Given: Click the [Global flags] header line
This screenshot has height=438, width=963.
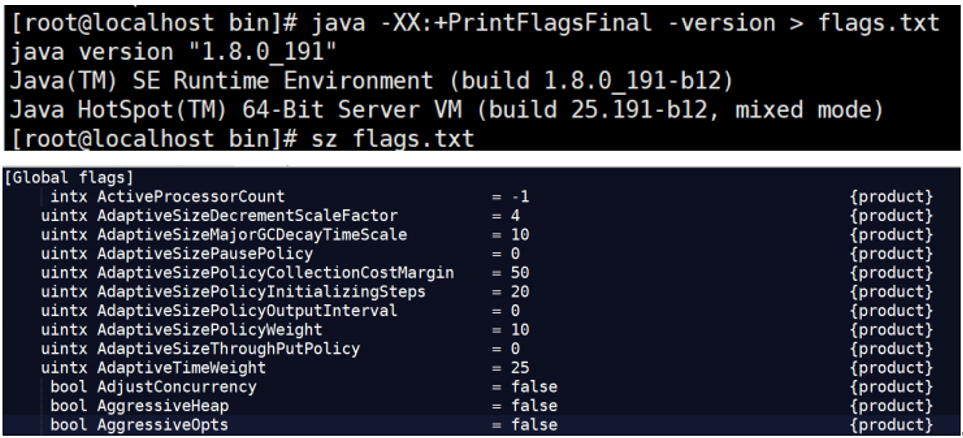Looking at the screenshot, I should point(70,178).
